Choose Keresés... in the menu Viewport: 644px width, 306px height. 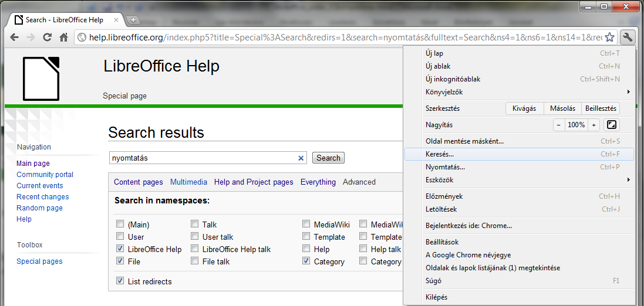pyautogui.click(x=519, y=154)
